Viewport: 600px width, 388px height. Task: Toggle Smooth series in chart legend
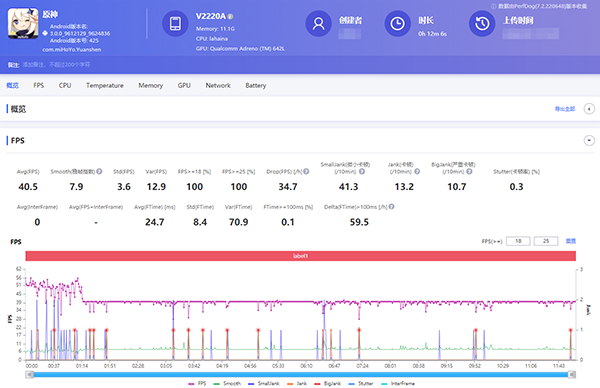pyautogui.click(x=227, y=383)
